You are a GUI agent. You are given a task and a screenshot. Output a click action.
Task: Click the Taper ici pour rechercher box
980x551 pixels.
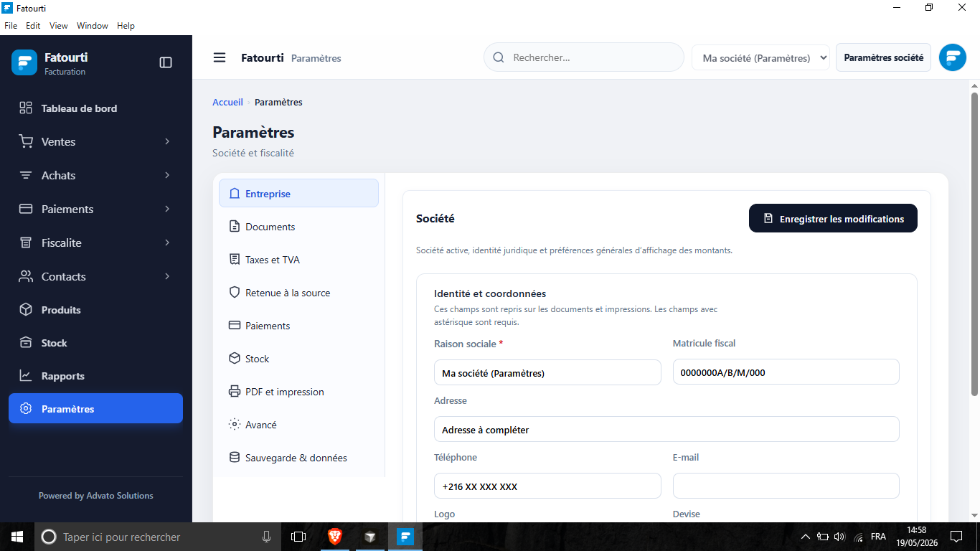156,537
